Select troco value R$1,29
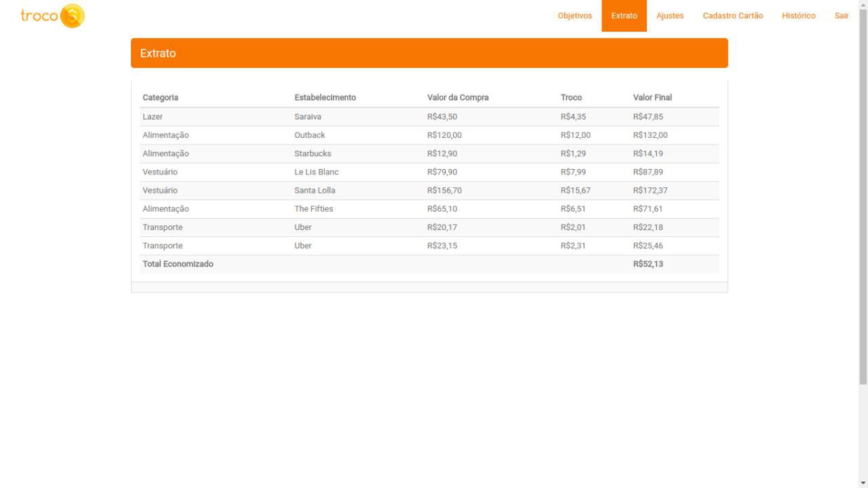This screenshot has width=868, height=488. 573,153
